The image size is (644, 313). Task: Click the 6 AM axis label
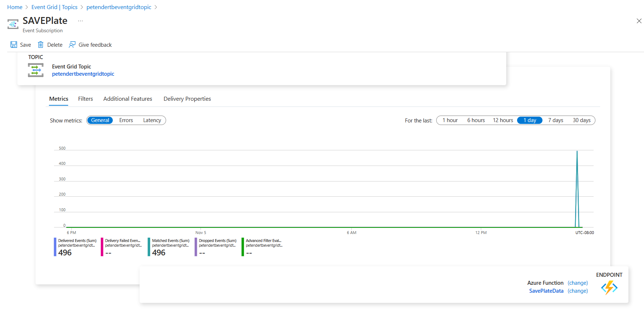click(351, 233)
